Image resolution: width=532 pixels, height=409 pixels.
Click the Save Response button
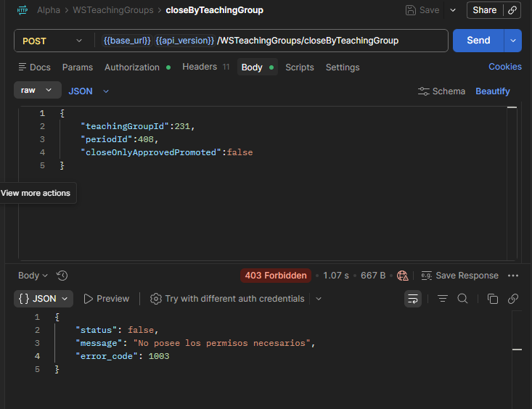click(459, 276)
